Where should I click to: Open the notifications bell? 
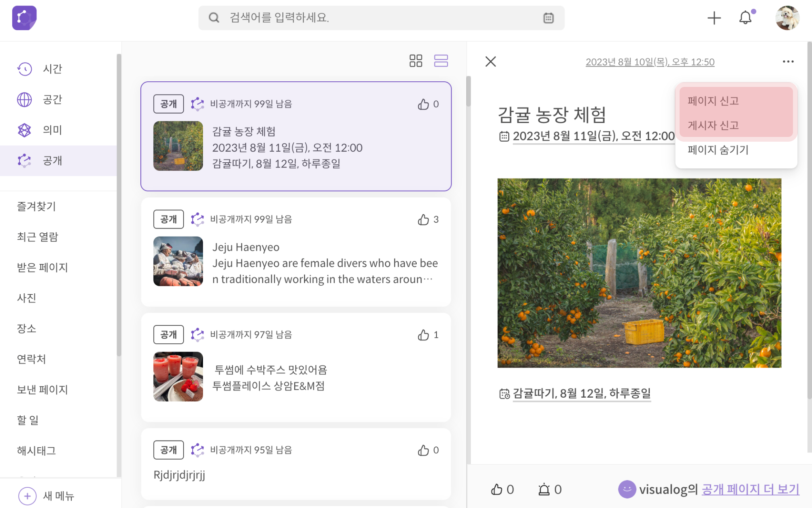745,17
